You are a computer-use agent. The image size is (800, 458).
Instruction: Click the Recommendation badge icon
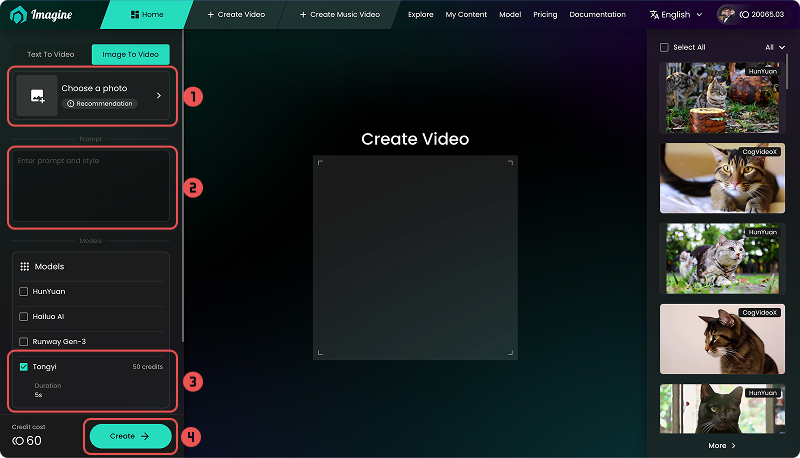[71, 103]
